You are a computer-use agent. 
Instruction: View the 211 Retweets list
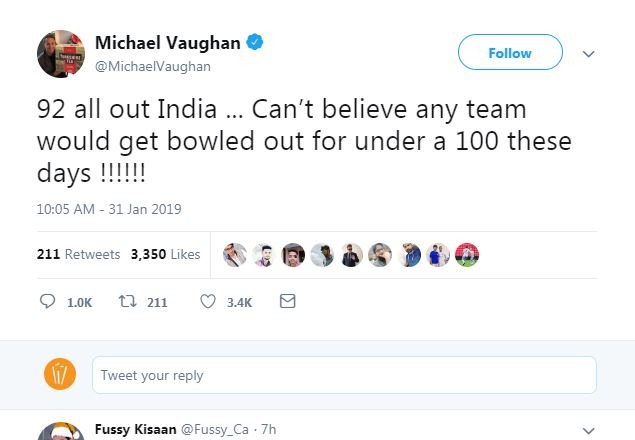(x=78, y=254)
